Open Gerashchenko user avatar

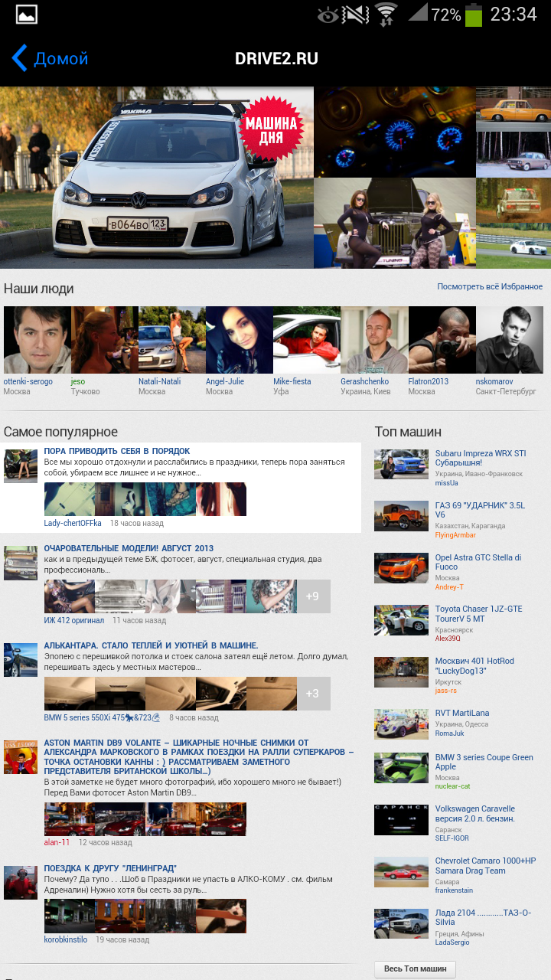pos(374,340)
